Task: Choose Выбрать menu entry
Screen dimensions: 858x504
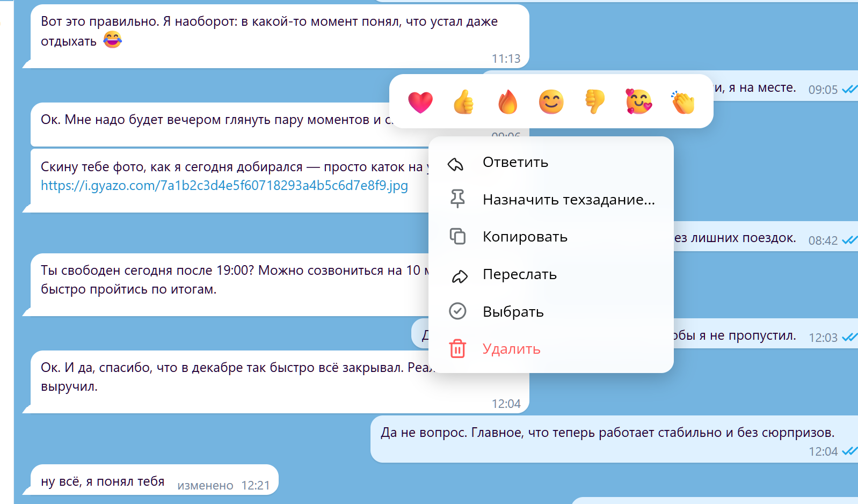Action: pos(513,312)
